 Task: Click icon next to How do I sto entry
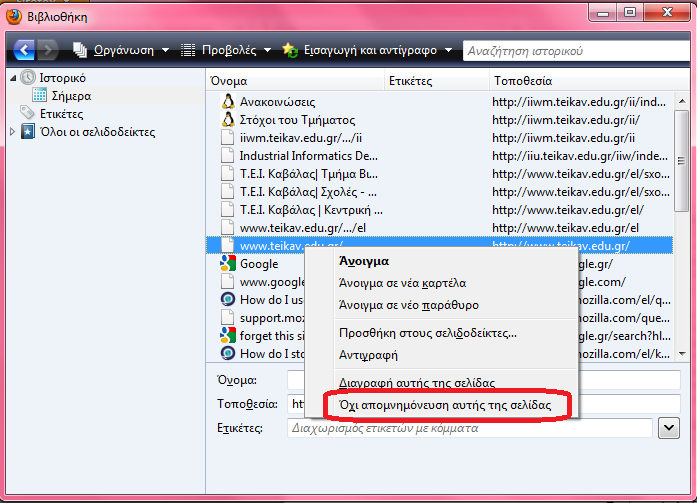pos(228,353)
